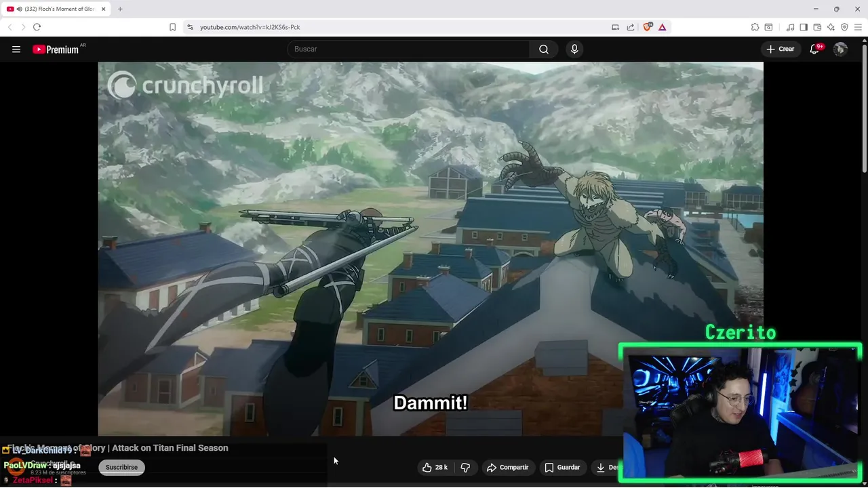Click the share page icon

click(631, 27)
